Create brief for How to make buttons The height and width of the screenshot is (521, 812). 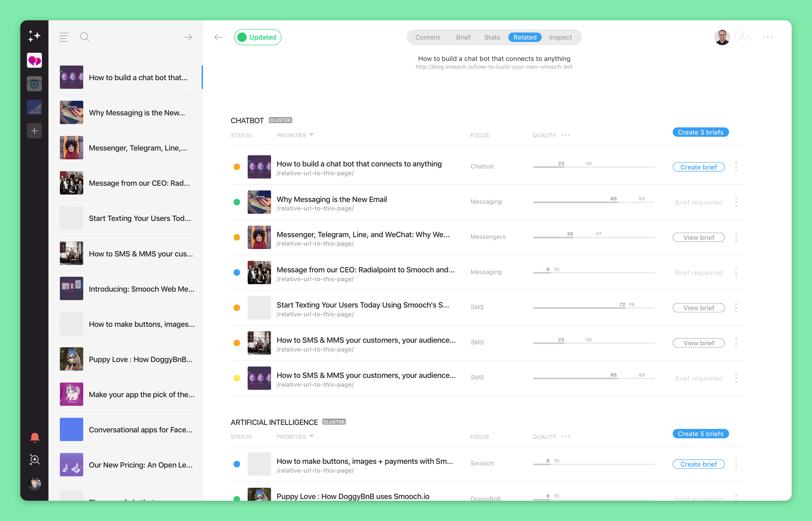point(698,464)
